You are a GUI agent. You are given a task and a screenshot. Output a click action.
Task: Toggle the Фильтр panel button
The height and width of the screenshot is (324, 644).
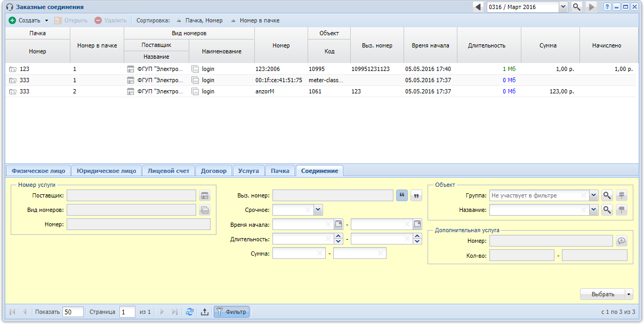(x=231, y=312)
